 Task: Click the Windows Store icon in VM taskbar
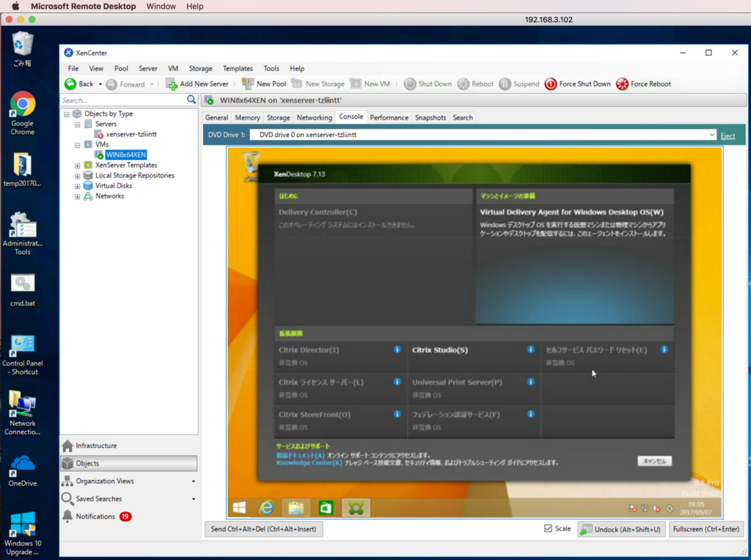point(326,508)
